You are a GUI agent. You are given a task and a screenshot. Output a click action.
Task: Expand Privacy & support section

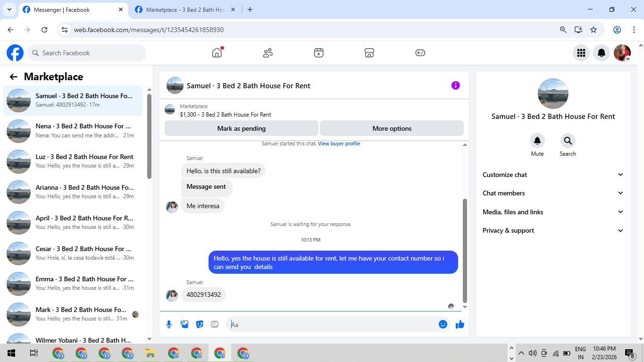coord(553,230)
